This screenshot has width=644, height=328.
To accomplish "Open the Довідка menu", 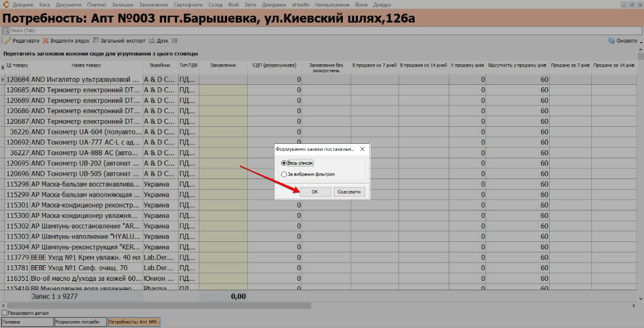I will point(382,4).
